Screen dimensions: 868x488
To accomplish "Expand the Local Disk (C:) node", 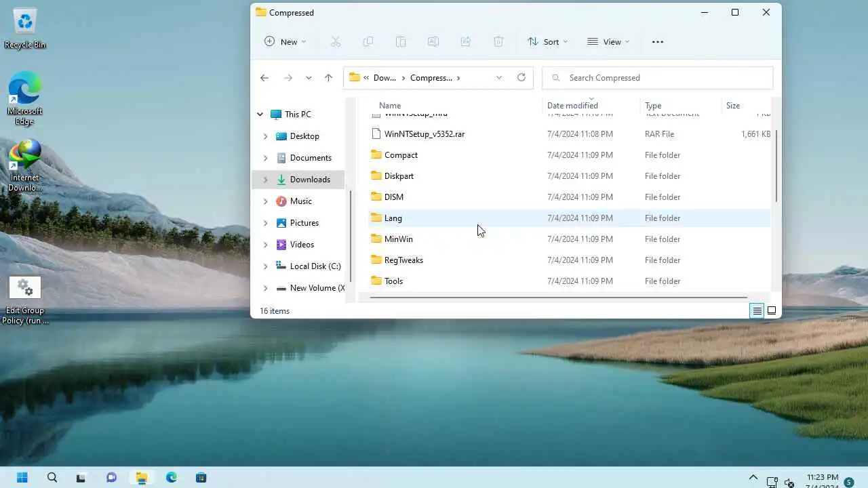I will 266,266.
